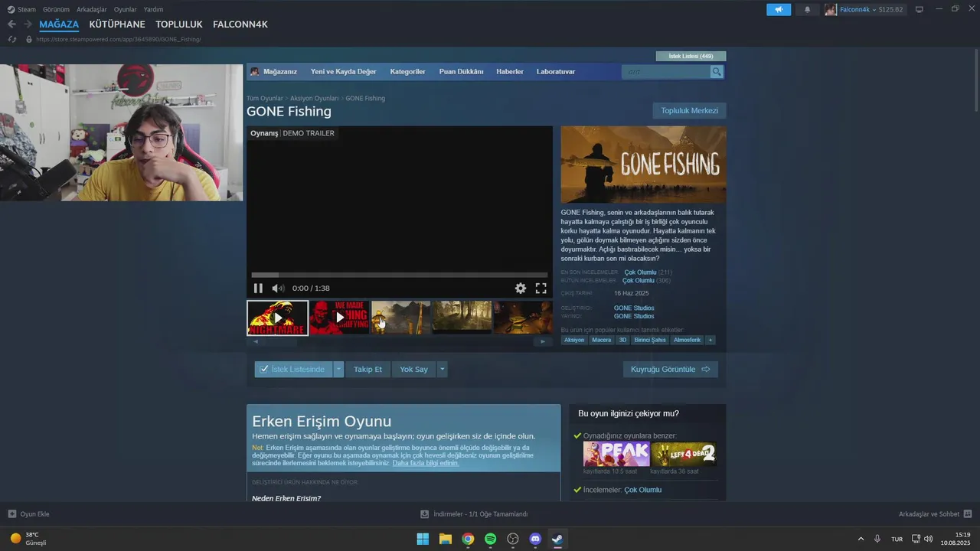Screen dimensions: 980x551
Task: Uncheck the İstek Listesinde wishlist button
Action: pyautogui.click(x=293, y=370)
